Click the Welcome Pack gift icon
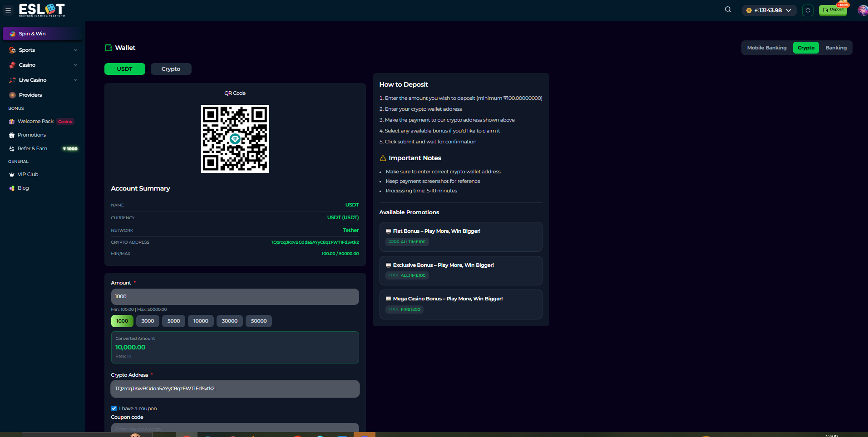 (x=12, y=121)
